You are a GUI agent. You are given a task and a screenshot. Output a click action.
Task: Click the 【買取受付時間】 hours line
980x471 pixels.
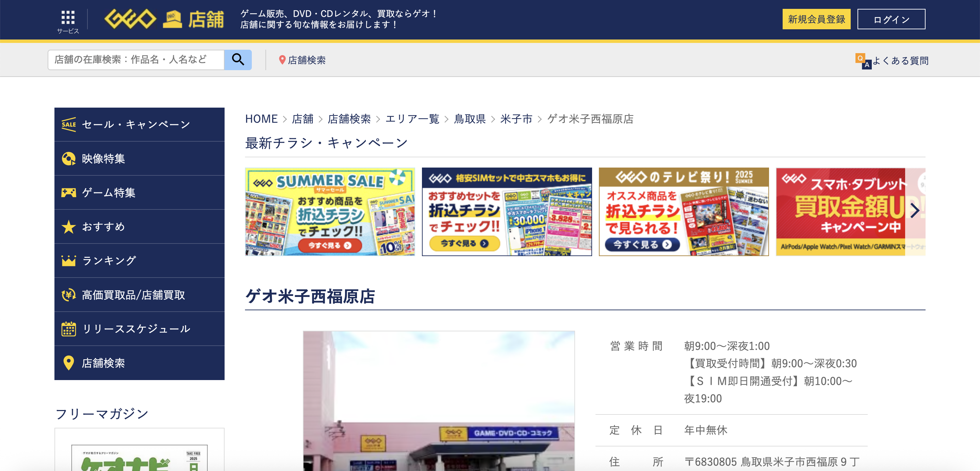point(770,363)
